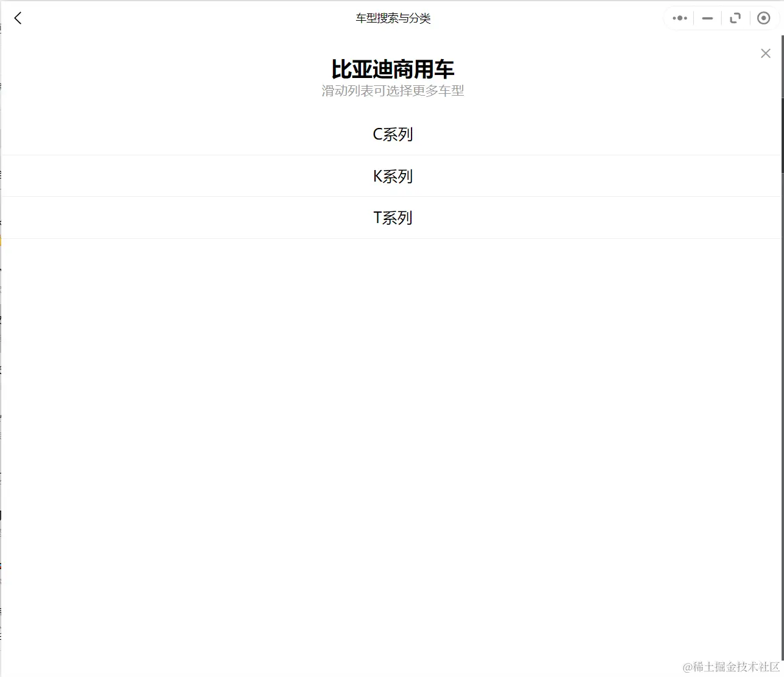Expand the T系列 category
Image resolution: width=784 pixels, height=677 pixels.
point(393,218)
